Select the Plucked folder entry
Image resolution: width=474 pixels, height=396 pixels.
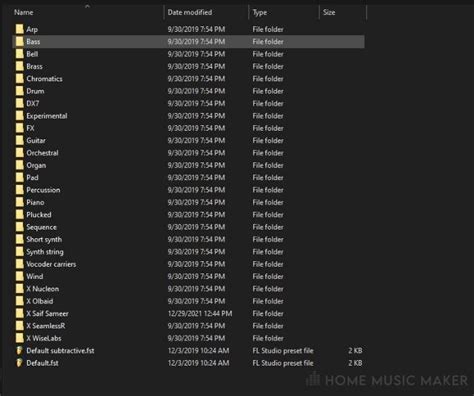click(39, 215)
